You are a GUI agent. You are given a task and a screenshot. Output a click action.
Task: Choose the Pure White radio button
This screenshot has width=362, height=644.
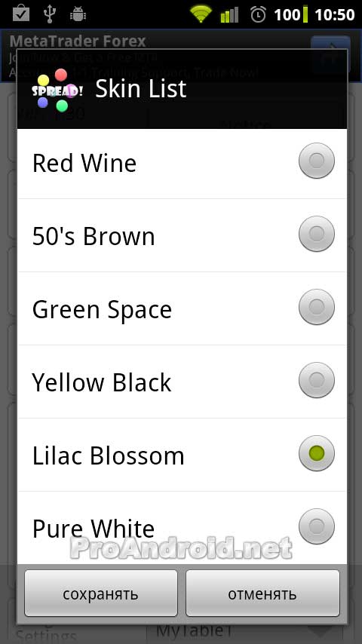tap(317, 526)
